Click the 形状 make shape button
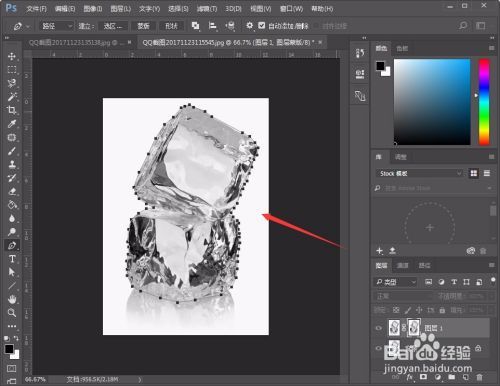Screen dimensions: 500x386 (171, 26)
